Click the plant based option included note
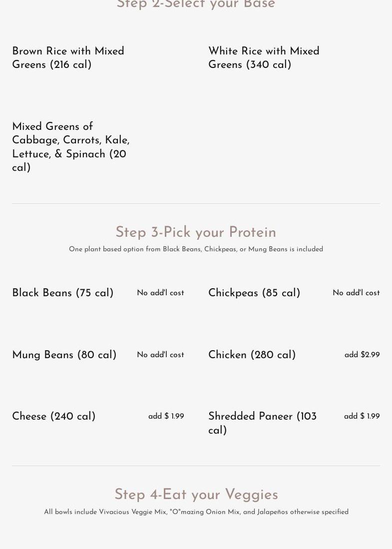The width and height of the screenshot is (392, 549). (196, 249)
